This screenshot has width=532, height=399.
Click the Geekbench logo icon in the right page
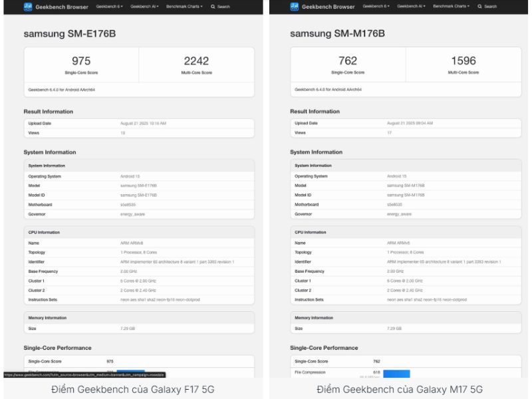pos(295,7)
